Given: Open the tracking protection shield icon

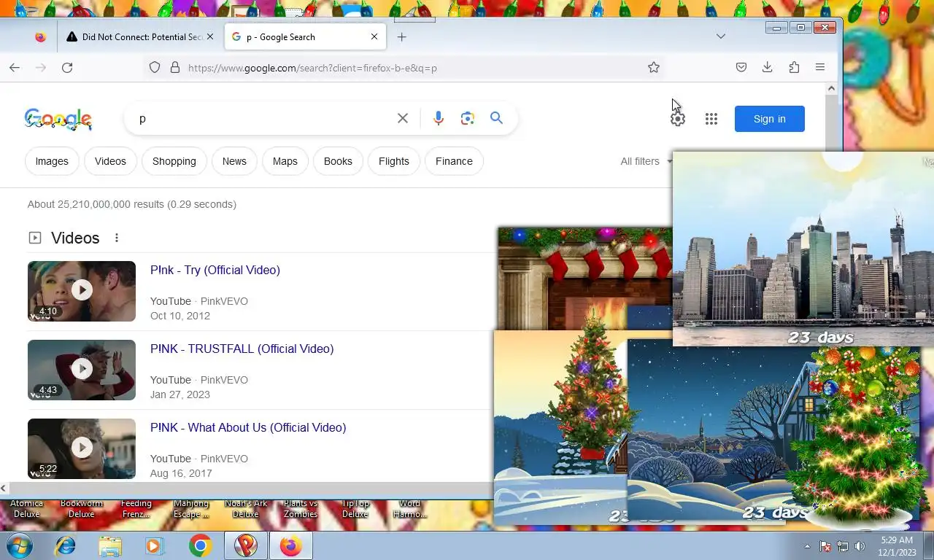Looking at the screenshot, I should 155,68.
